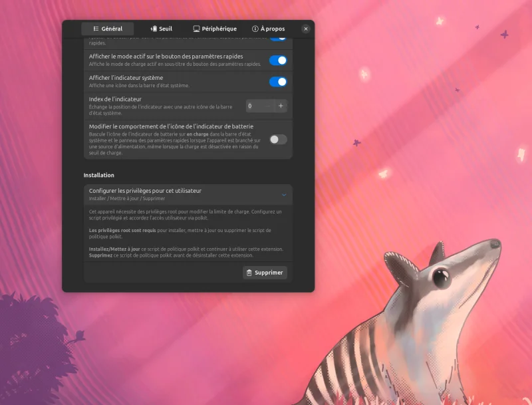
Task: Click 'Installer / Mettre à jour / Supprimer' subtitle
Action: [x=127, y=198]
